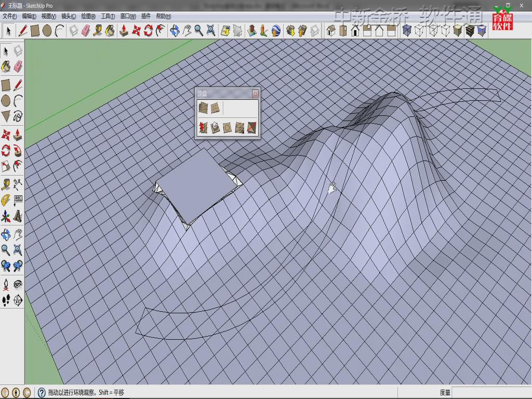This screenshot has width=532, height=399.
Task: Switch to Top view
Action: click(x=343, y=31)
